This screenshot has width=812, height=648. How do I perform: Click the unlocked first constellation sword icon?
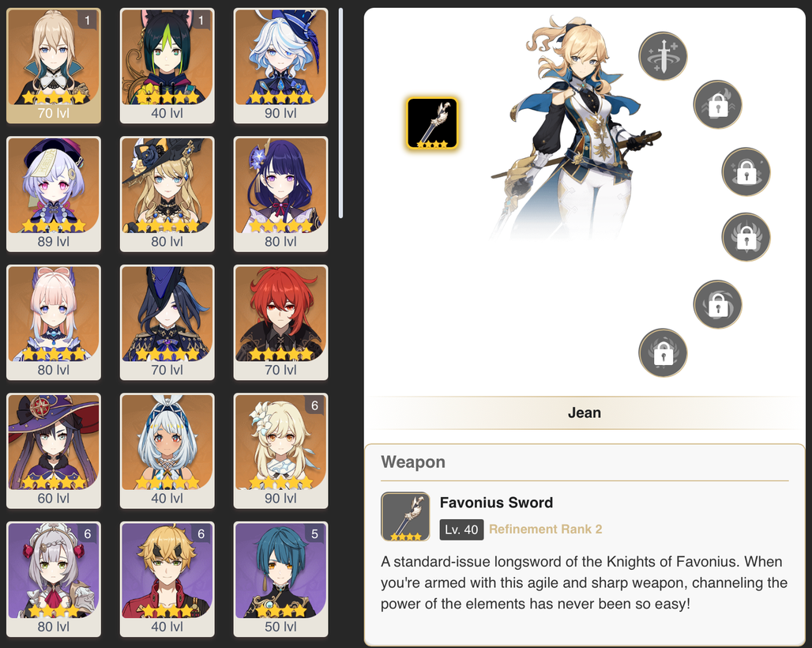pos(663,56)
